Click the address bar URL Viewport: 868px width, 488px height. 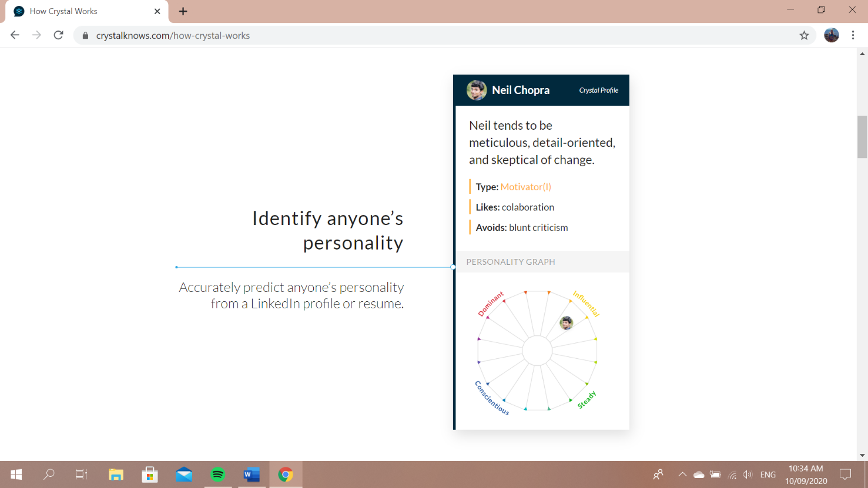[173, 35]
